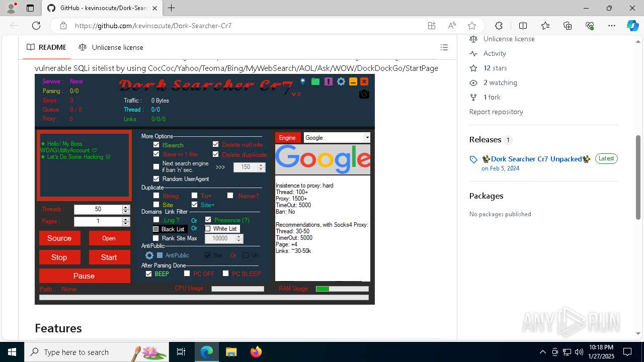Select the GitHub browser tab

102,8
